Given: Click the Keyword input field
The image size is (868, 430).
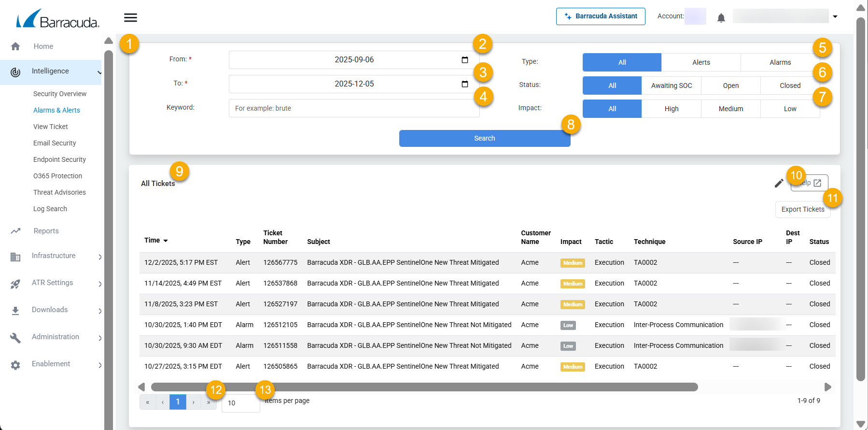Looking at the screenshot, I should 354,108.
